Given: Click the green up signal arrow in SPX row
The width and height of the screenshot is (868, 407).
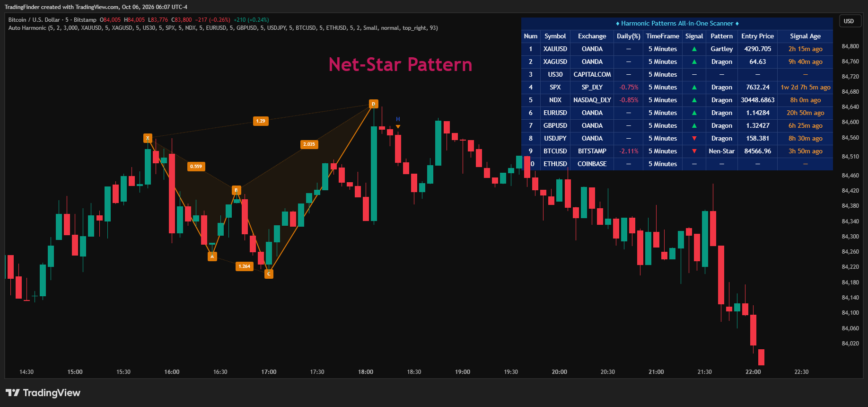Looking at the screenshot, I should point(694,88).
